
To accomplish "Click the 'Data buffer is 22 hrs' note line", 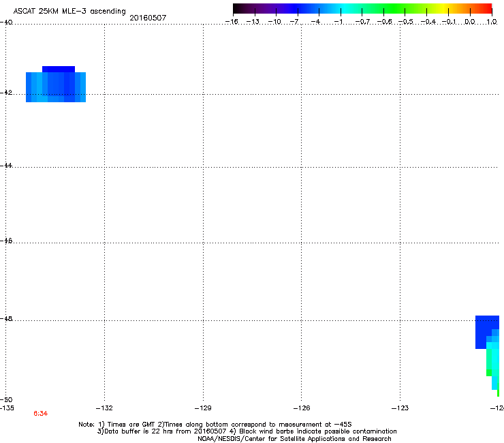I will click(247, 431).
